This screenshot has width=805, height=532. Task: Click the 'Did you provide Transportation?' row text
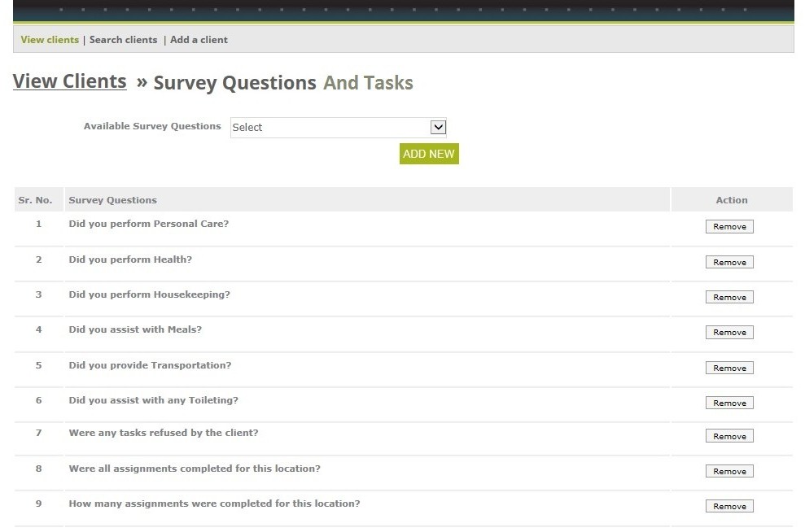pyautogui.click(x=150, y=365)
